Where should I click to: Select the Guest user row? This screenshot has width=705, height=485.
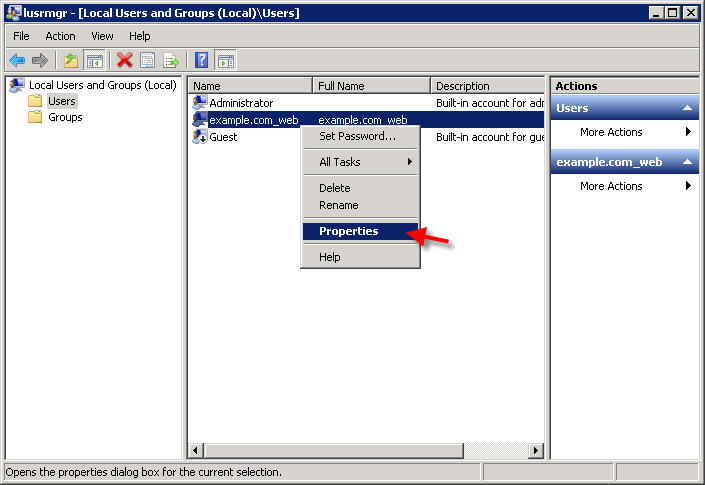click(x=366, y=137)
